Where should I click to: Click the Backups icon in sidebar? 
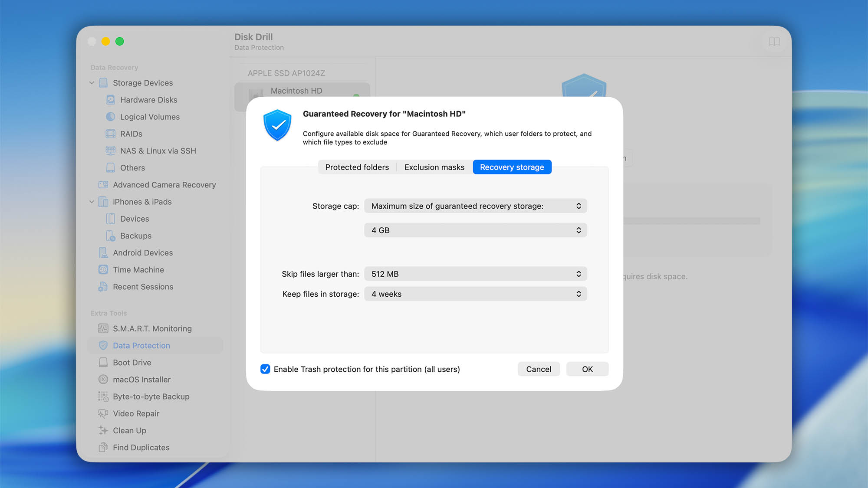[x=111, y=236]
